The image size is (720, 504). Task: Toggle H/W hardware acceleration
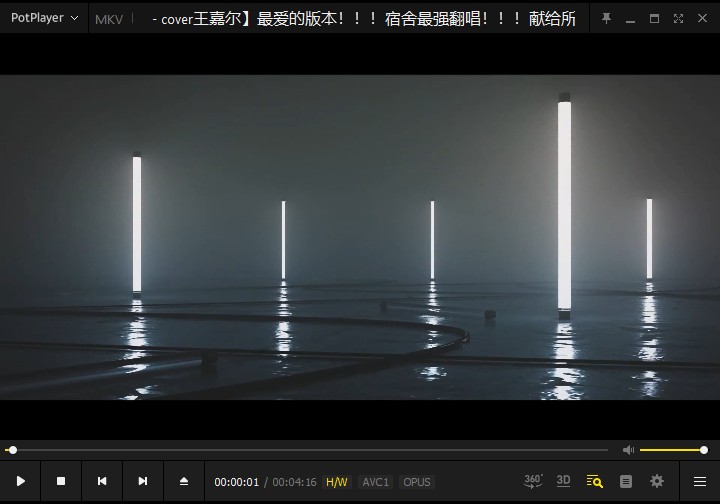(x=337, y=482)
